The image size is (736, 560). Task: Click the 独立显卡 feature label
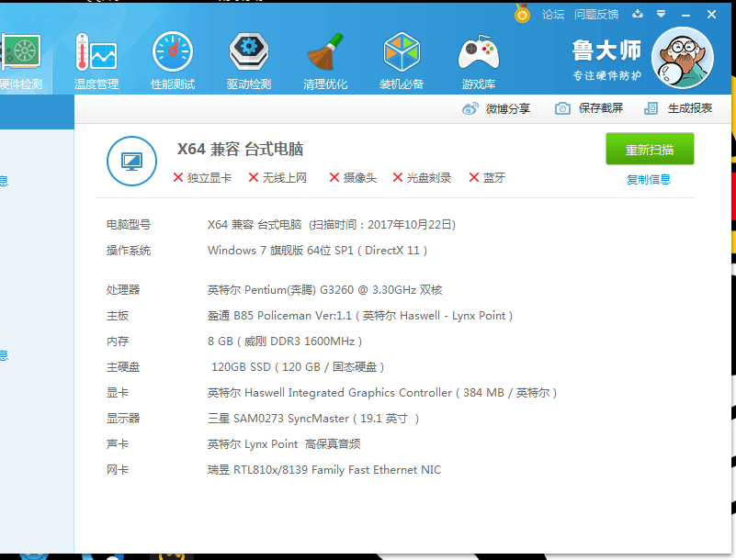(209, 178)
